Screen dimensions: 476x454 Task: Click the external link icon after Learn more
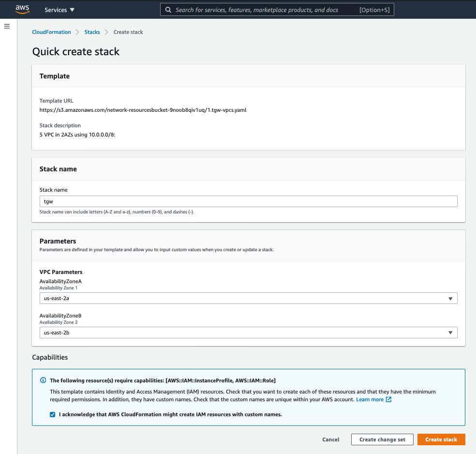tap(388, 399)
